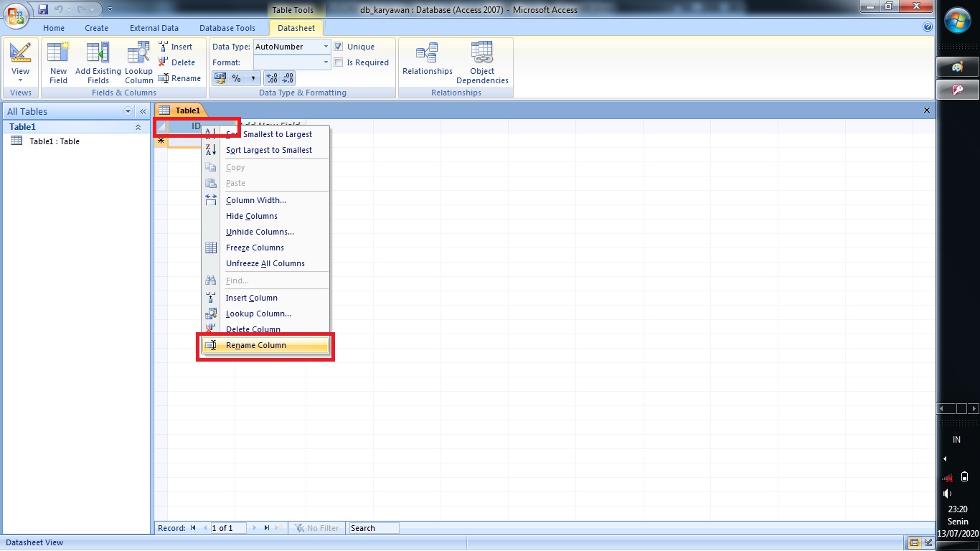
Task: Open the Format dropdown
Action: (324, 62)
